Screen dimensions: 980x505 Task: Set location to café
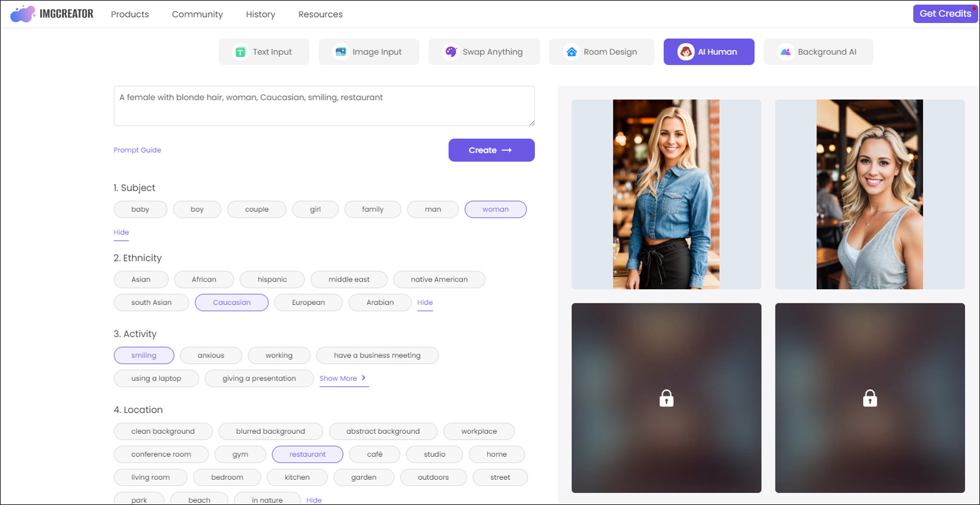(x=375, y=455)
